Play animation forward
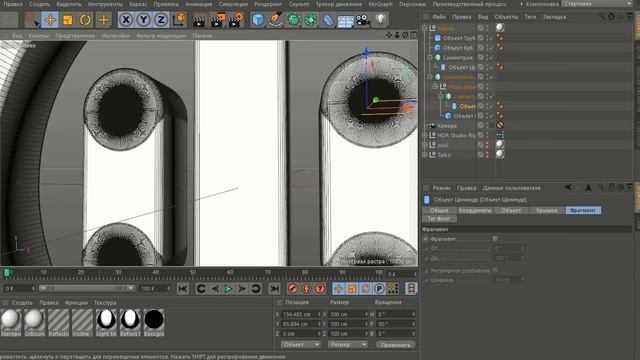 [229, 289]
